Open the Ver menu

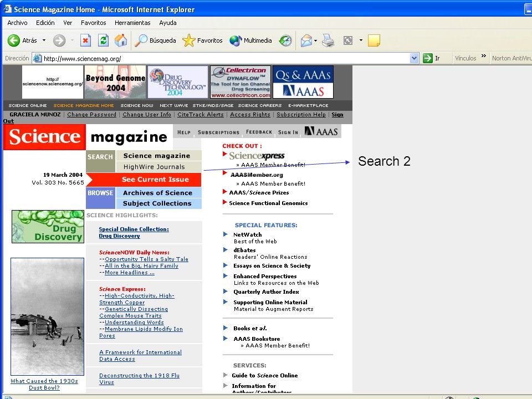pyautogui.click(x=68, y=23)
